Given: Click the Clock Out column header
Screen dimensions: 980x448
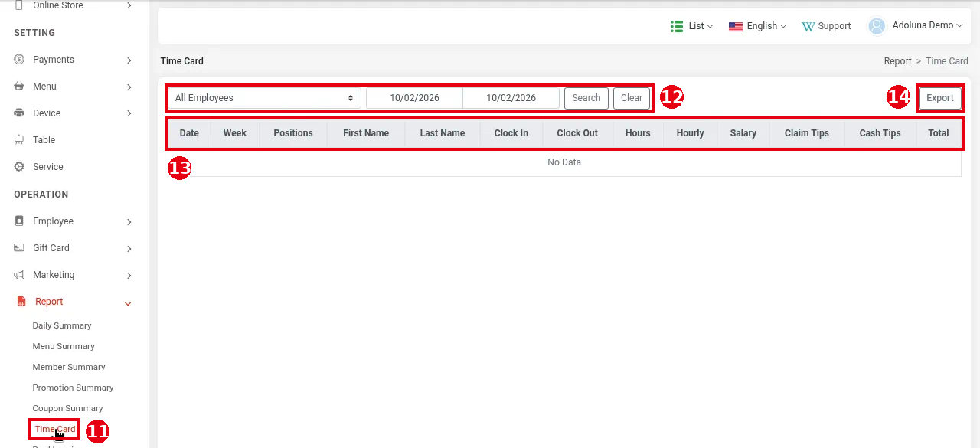Looking at the screenshot, I should point(577,133).
